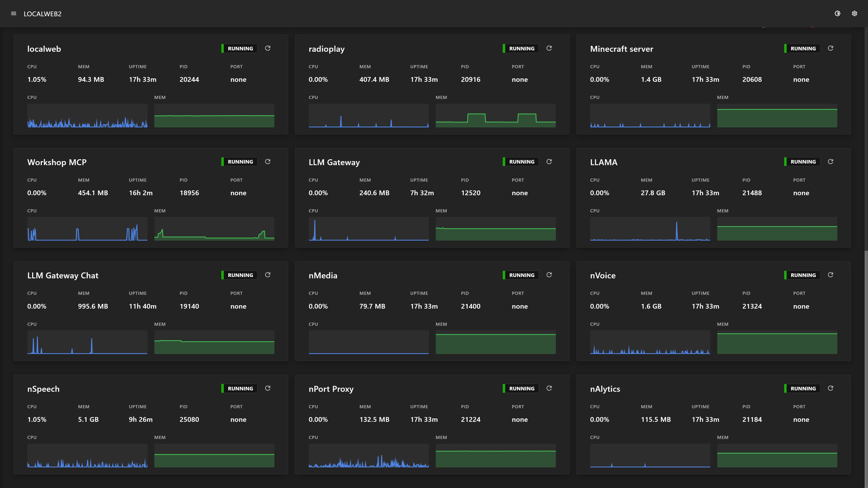Click the localweb MEM graph
This screenshot has height=488, width=868.
[x=214, y=115]
